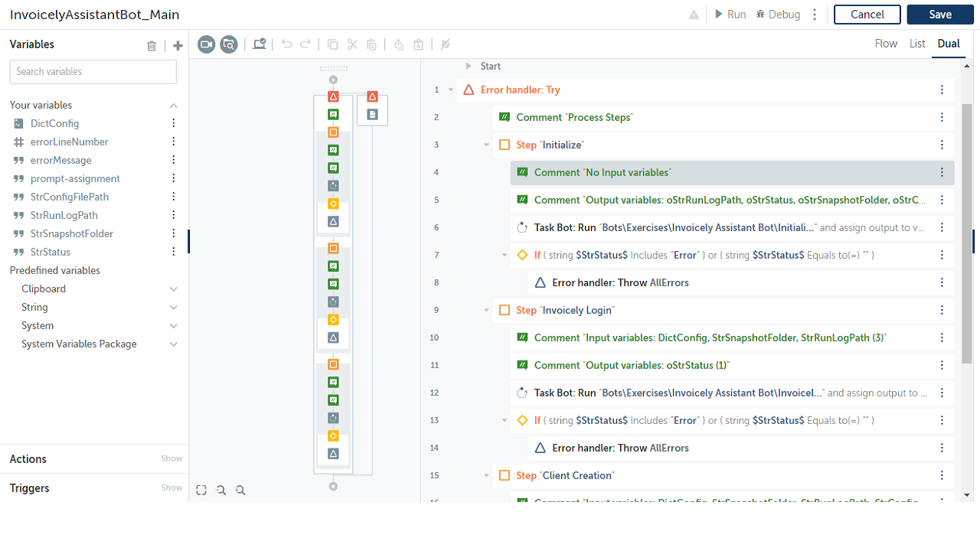Click the delete variables trash icon
Viewport: 980px width, 551px height.
(152, 46)
